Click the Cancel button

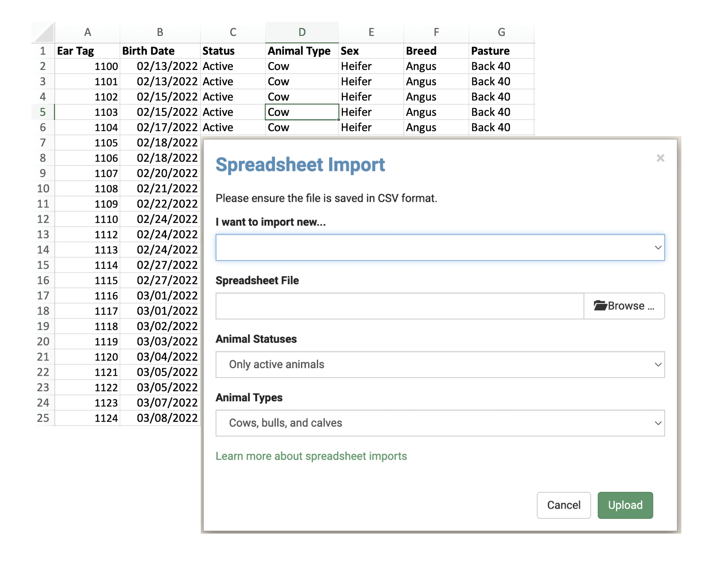tap(564, 505)
